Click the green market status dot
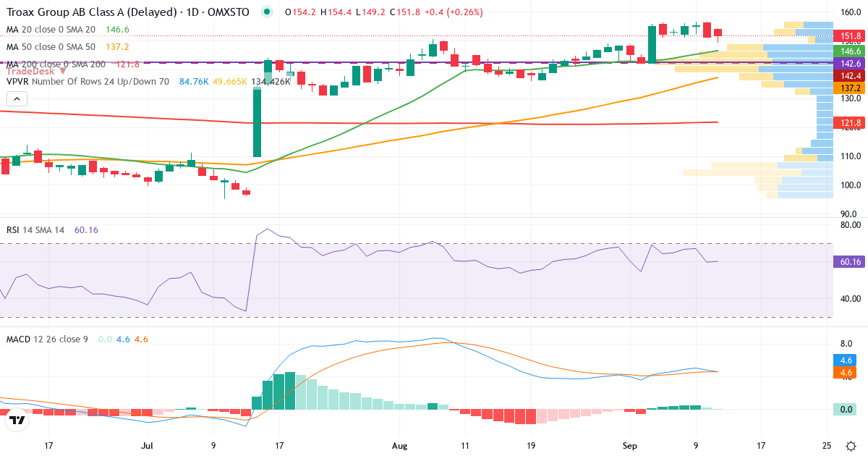The width and height of the screenshot is (868, 456). [268, 12]
